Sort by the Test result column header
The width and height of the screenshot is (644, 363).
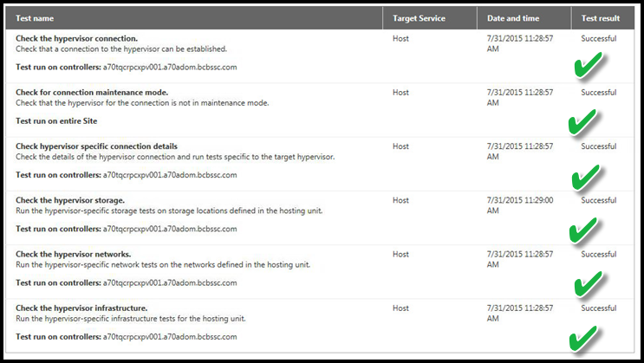(x=602, y=18)
